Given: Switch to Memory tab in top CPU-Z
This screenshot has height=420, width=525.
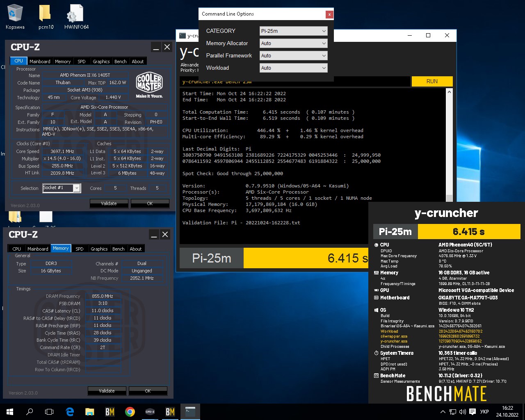Looking at the screenshot, I should [63, 61].
